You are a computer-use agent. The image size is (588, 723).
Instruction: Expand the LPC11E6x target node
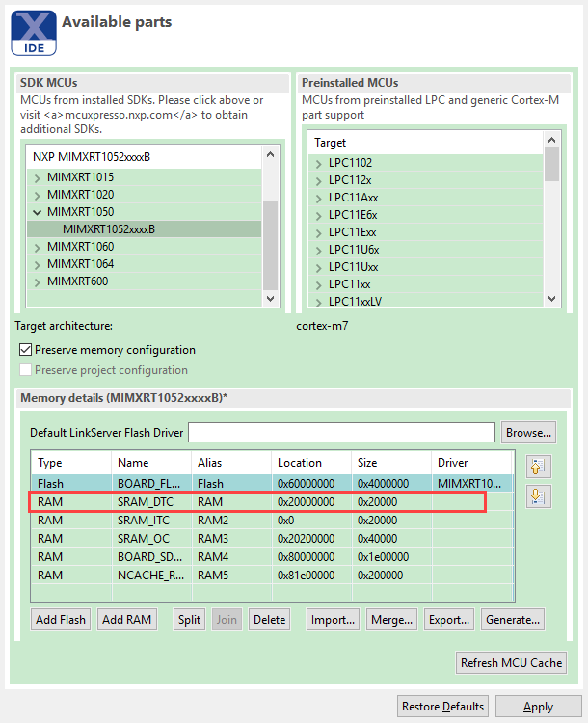click(x=319, y=215)
